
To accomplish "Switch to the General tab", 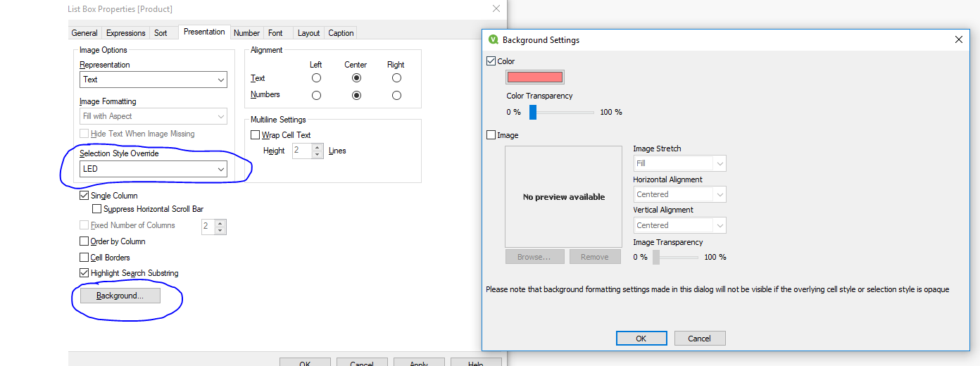I will click(84, 33).
